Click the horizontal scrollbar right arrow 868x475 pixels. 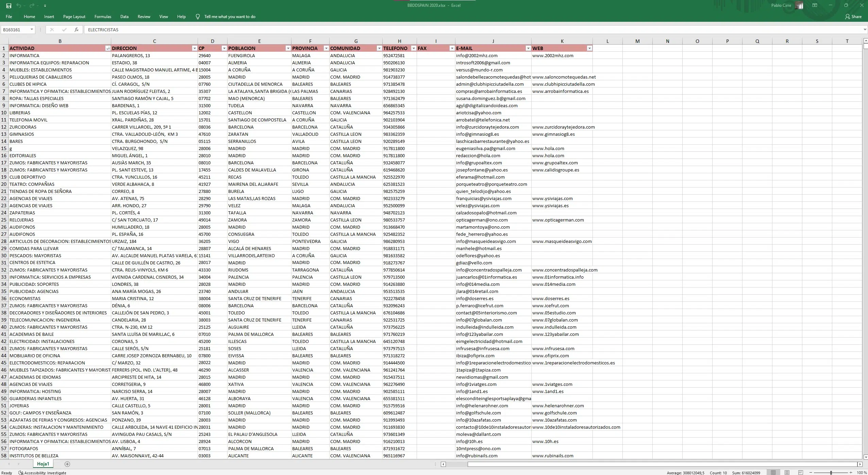(860, 464)
